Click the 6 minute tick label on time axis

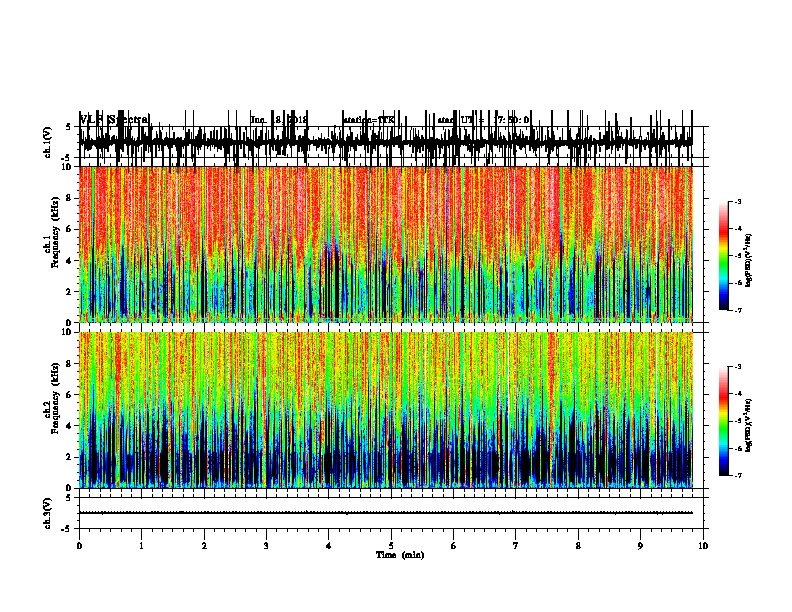[454, 545]
